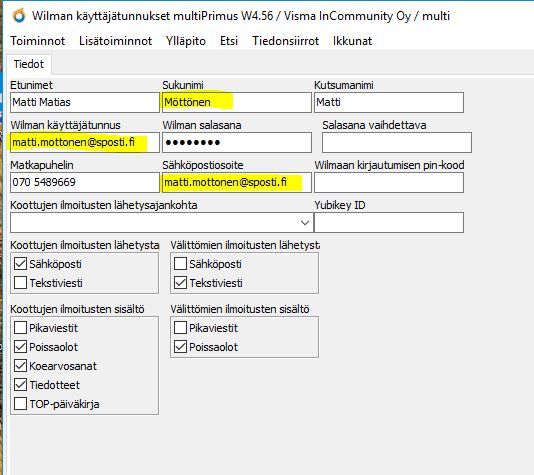
Task: Open the Ikkunat menu
Action: [x=352, y=41]
